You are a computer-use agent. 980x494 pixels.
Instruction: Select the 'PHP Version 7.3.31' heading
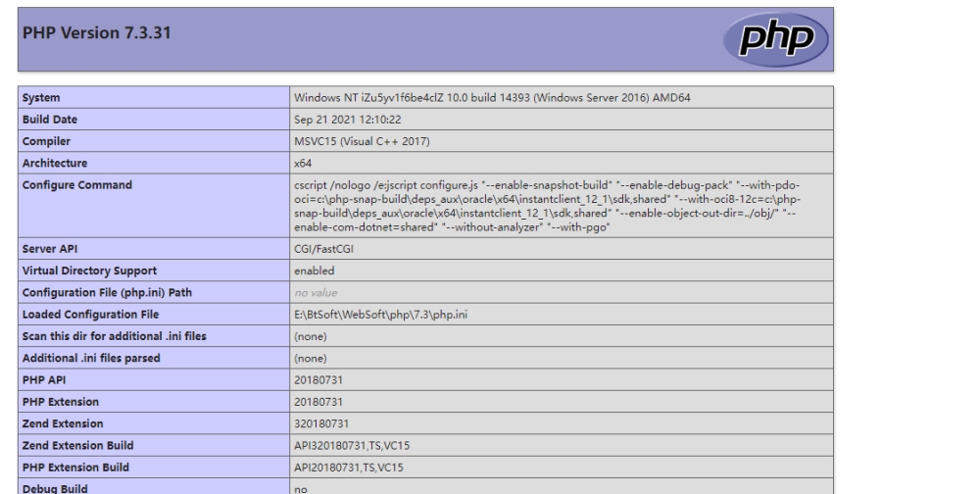pos(96,33)
